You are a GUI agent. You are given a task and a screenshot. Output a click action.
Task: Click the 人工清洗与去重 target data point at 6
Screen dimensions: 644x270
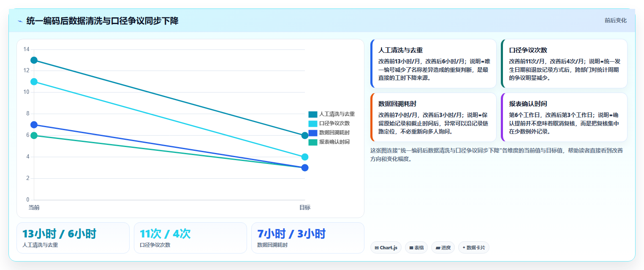(x=305, y=136)
